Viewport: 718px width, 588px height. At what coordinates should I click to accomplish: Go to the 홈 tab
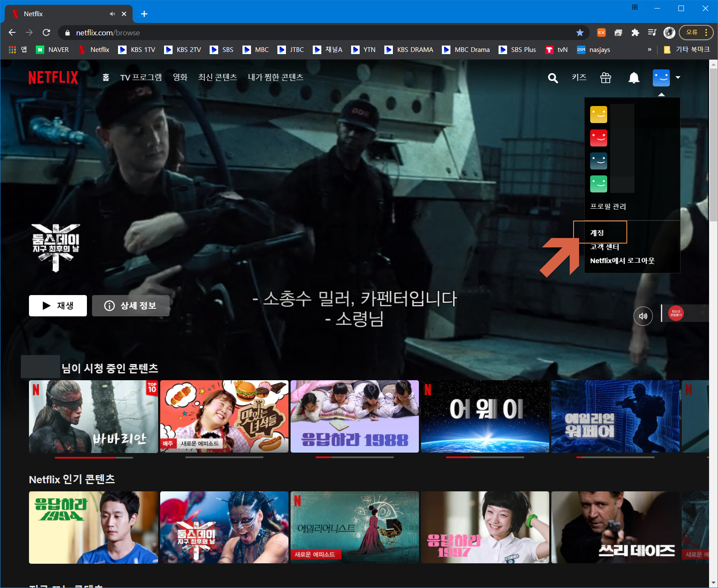[106, 77]
